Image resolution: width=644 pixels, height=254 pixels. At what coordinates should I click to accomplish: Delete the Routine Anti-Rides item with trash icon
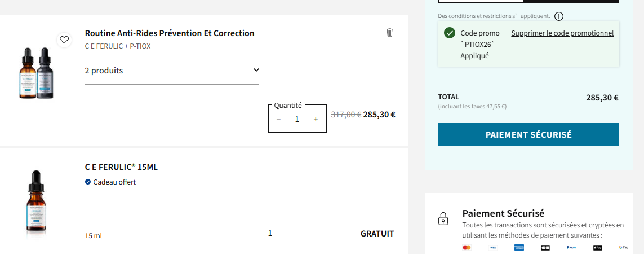click(389, 33)
